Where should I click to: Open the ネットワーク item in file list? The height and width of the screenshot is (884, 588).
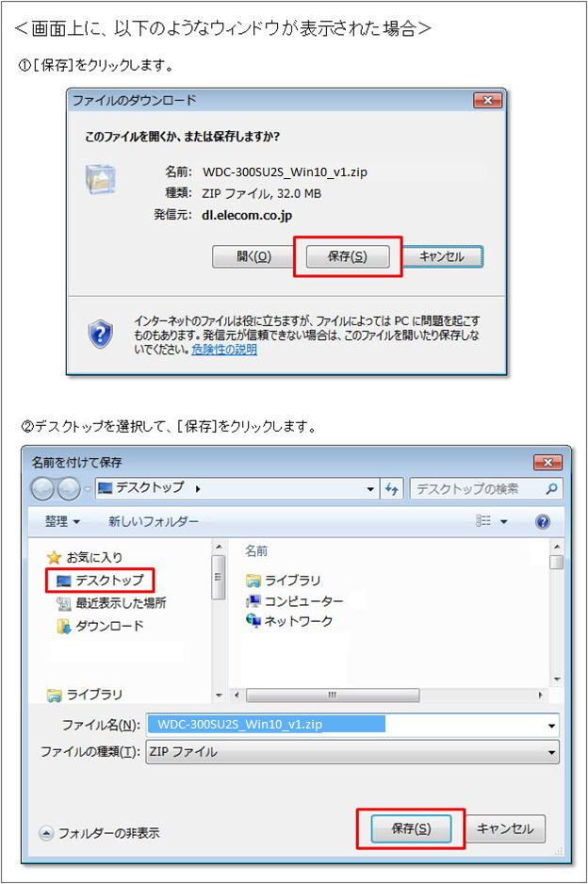(x=289, y=621)
